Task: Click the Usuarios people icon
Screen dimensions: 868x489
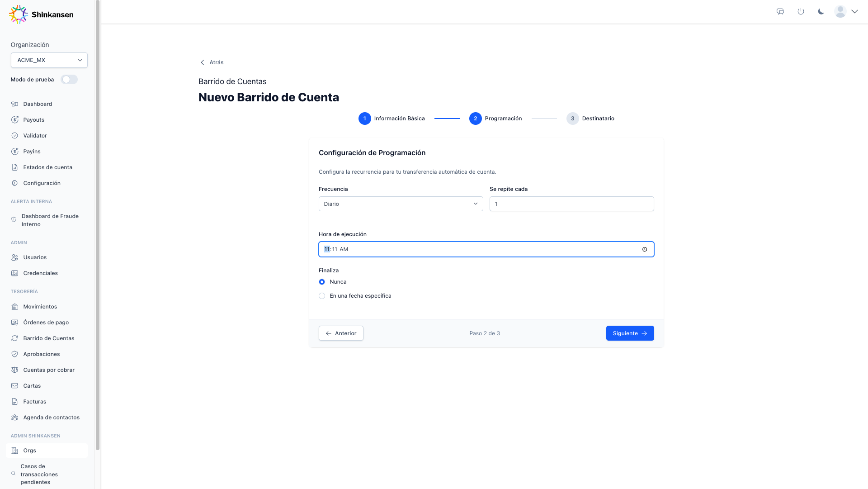Action: coord(14,257)
